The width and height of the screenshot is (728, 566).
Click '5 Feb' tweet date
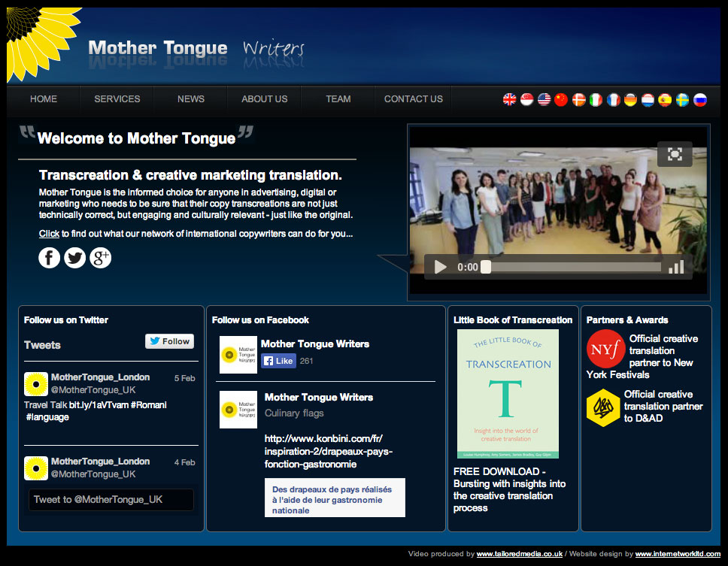185,378
